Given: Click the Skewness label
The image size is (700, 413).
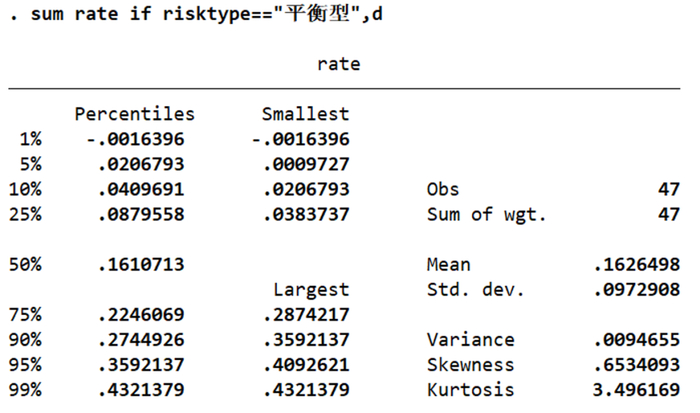Looking at the screenshot, I should 470,365.
